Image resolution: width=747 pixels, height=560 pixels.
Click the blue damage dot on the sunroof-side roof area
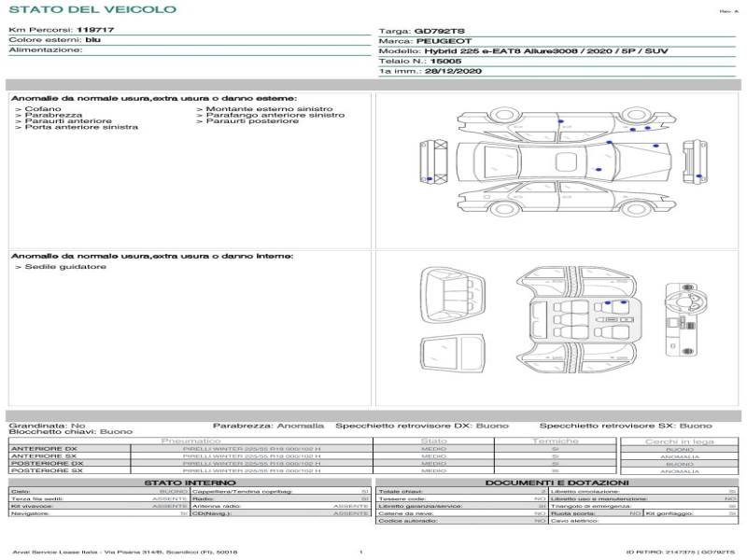point(598,168)
